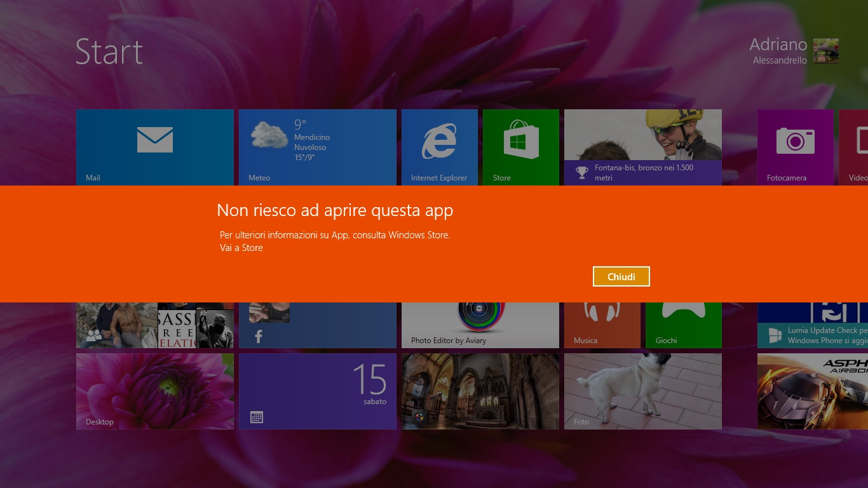Open the Meteo weather tile
Image resolution: width=868 pixels, height=488 pixels.
318,147
